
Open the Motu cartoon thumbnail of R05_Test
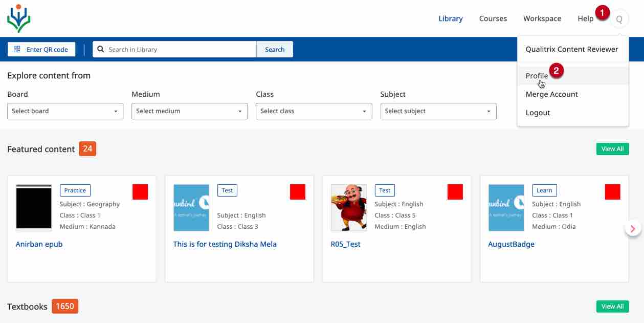[x=349, y=207]
